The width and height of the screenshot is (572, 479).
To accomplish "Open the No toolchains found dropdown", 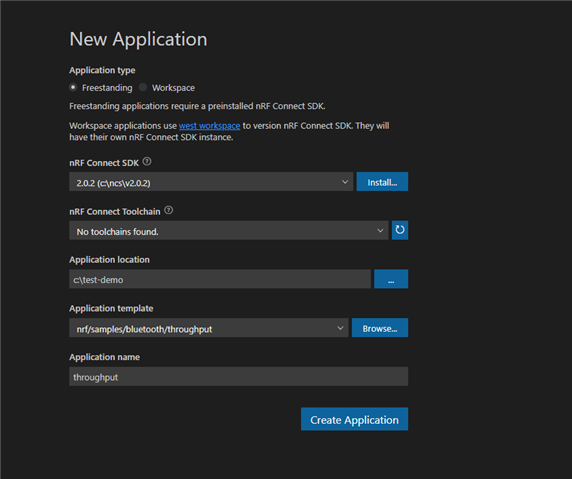I will (x=229, y=231).
